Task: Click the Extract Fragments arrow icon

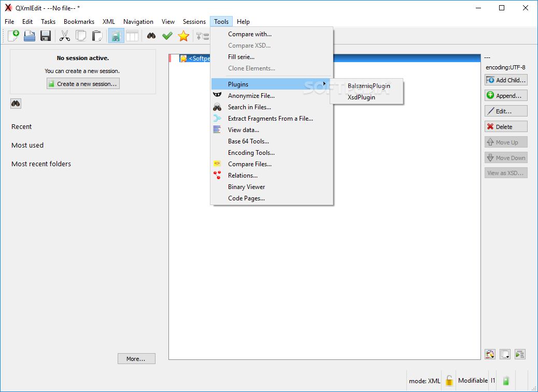Action: 217,119
